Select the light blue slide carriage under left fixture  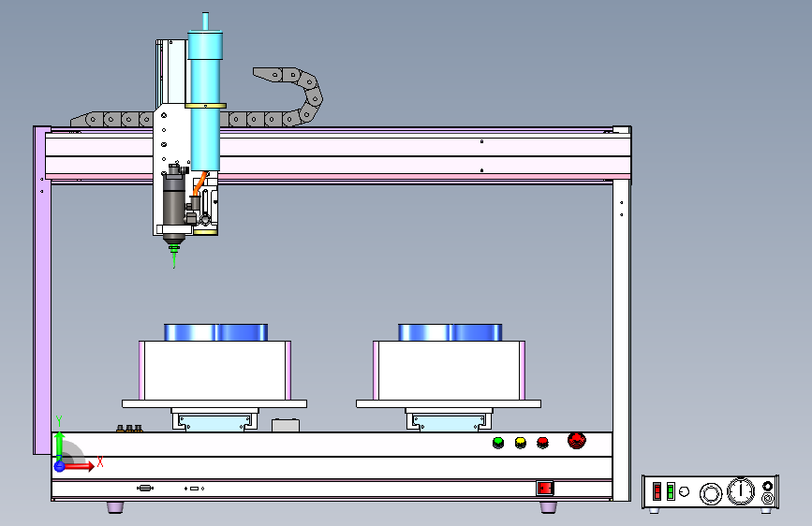[214, 422]
